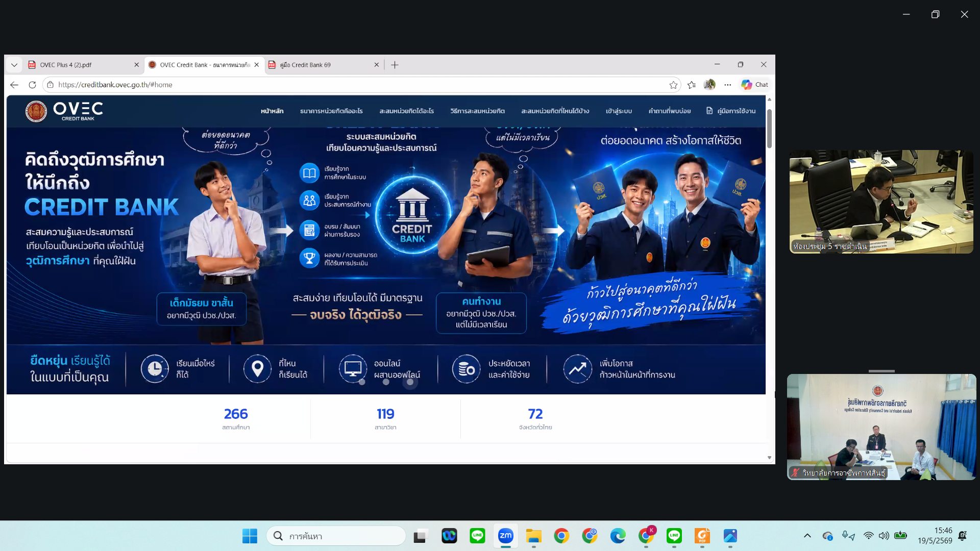
Task: Select the second banner carousel dot
Action: (386, 382)
